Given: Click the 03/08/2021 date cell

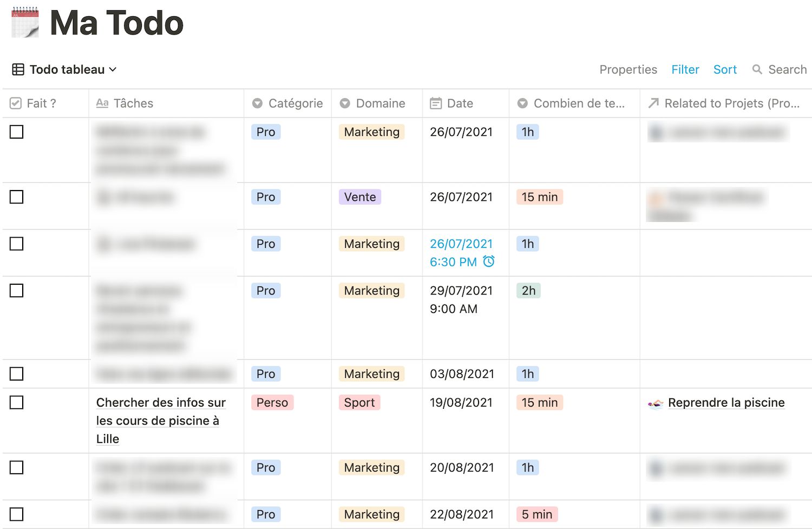Looking at the screenshot, I should tap(462, 374).
